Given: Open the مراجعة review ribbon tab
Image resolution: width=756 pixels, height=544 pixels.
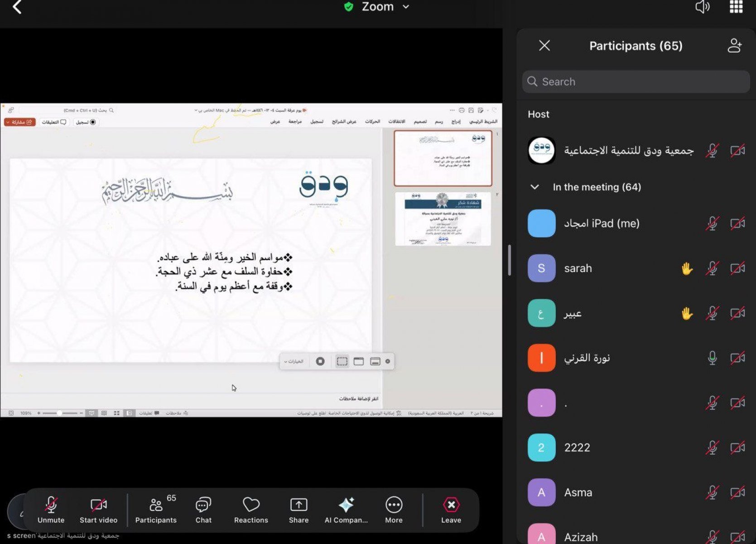Looking at the screenshot, I should click(x=295, y=121).
